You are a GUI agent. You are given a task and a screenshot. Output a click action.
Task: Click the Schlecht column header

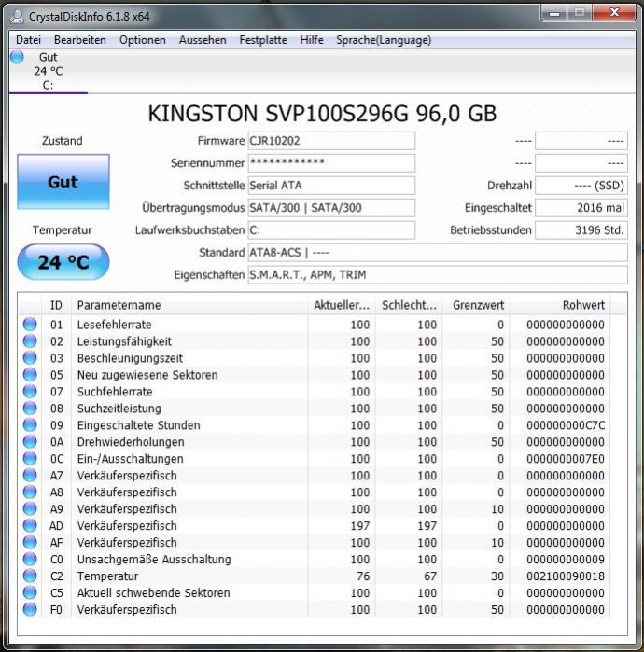(409, 305)
